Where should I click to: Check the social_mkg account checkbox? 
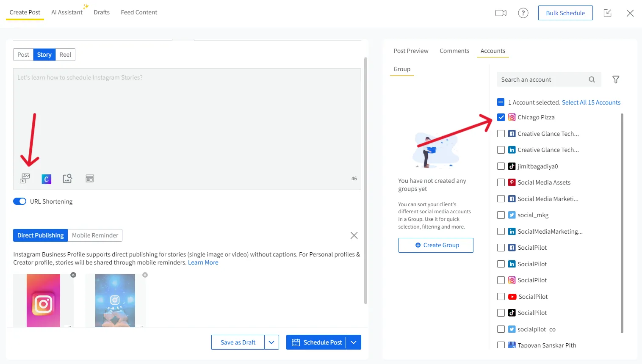coord(501,215)
